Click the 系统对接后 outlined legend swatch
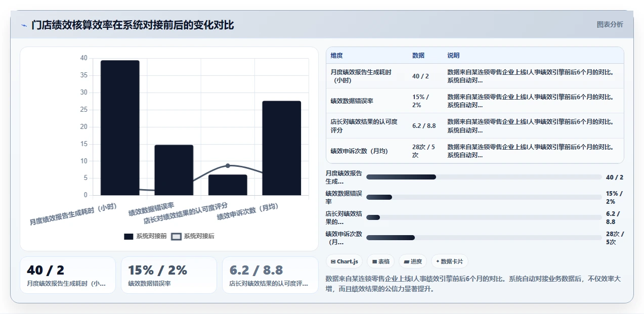The height and width of the screenshot is (314, 644). pos(176,236)
